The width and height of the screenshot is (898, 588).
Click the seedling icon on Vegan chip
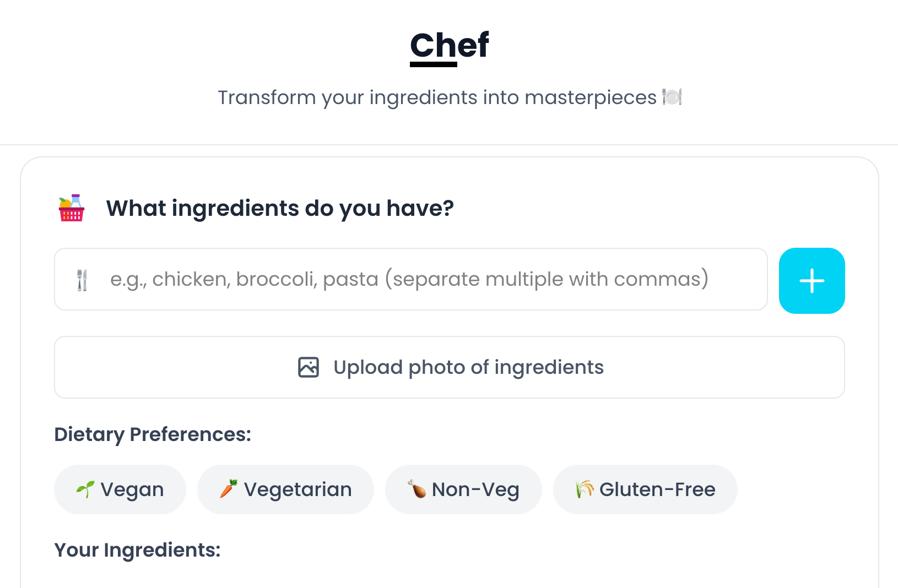pos(85,489)
